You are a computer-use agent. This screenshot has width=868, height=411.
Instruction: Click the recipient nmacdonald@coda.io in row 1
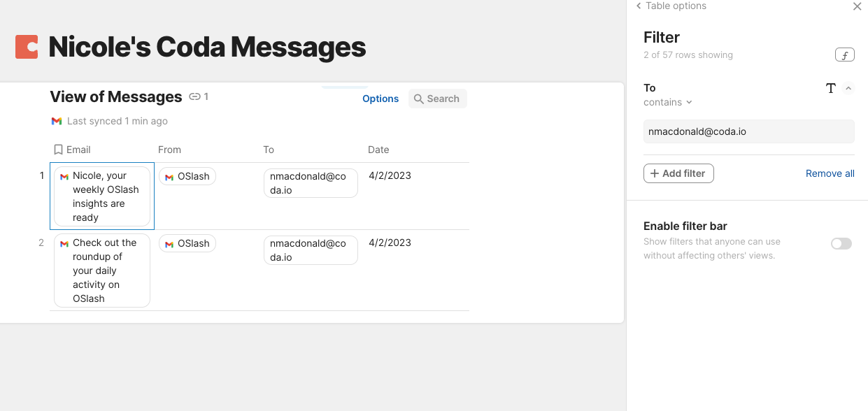tap(311, 183)
